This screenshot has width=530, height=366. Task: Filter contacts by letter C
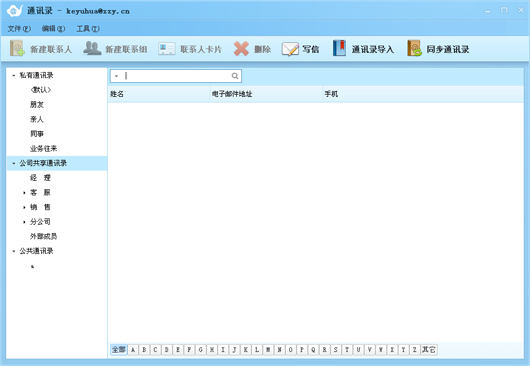point(155,349)
